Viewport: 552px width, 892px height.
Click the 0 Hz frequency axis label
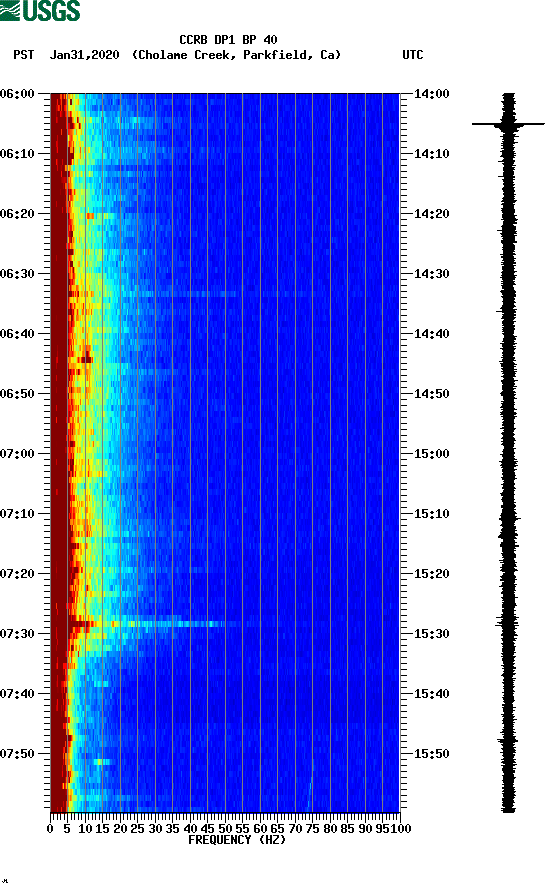click(x=50, y=829)
